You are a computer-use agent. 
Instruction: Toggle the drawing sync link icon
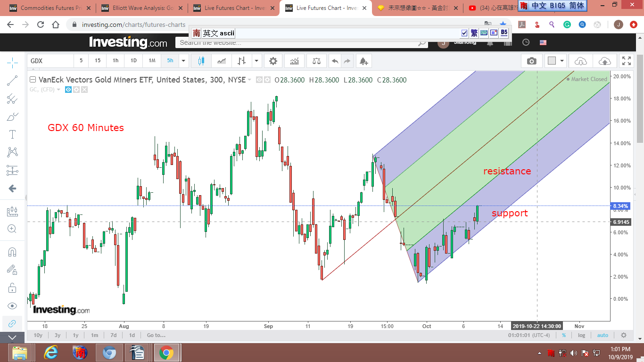[x=12, y=323]
